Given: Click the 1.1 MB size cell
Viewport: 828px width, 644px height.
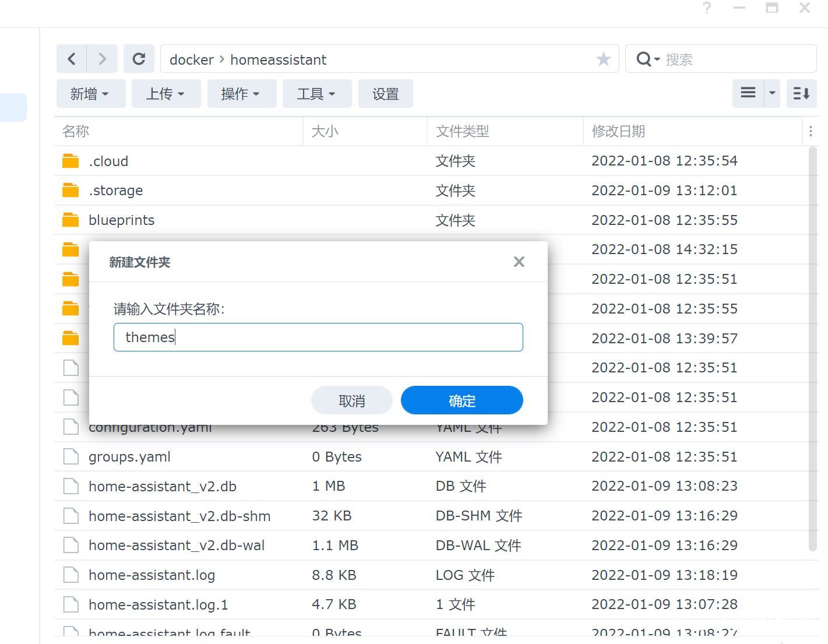Looking at the screenshot, I should [335, 545].
